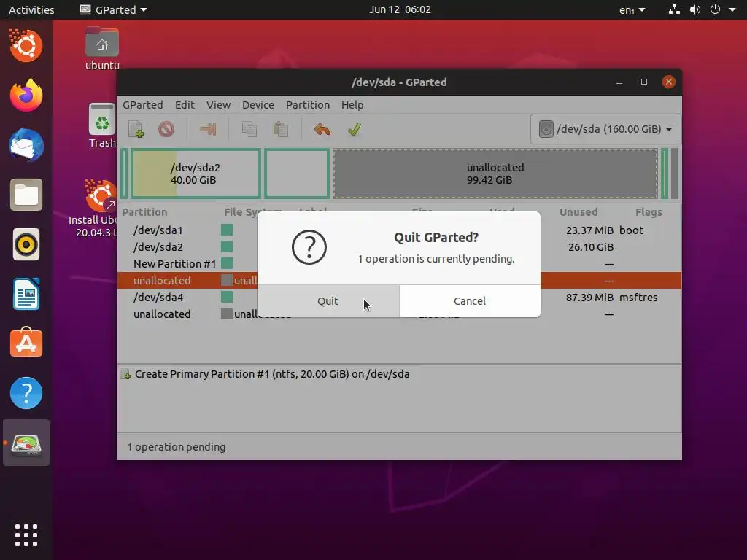Image resolution: width=747 pixels, height=560 pixels.
Task: Open the GParted app menu in top bar
Action: coord(113,9)
